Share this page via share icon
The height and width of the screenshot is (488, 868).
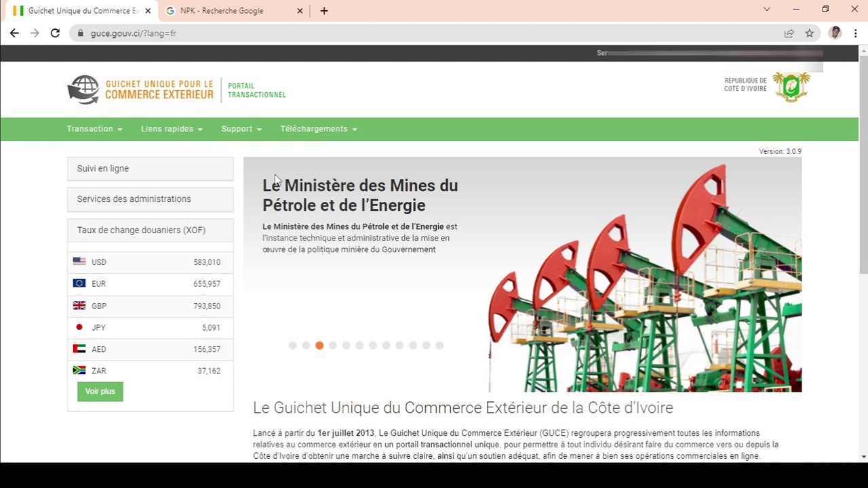(x=789, y=33)
